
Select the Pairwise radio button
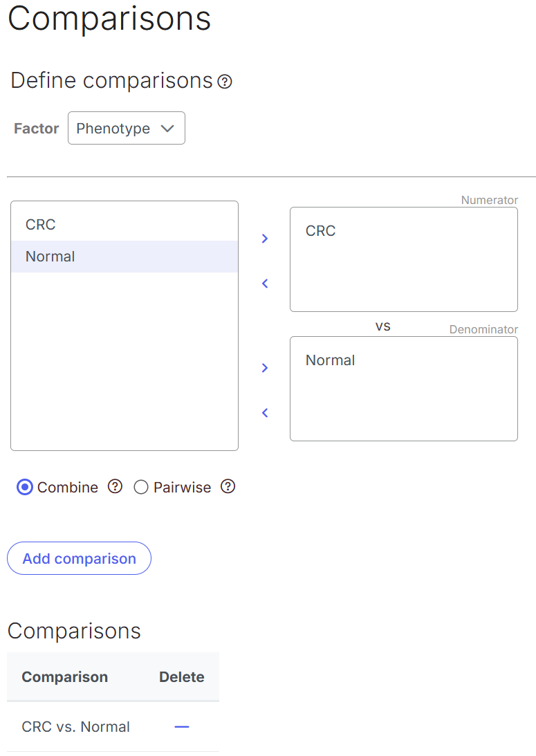[x=141, y=487]
